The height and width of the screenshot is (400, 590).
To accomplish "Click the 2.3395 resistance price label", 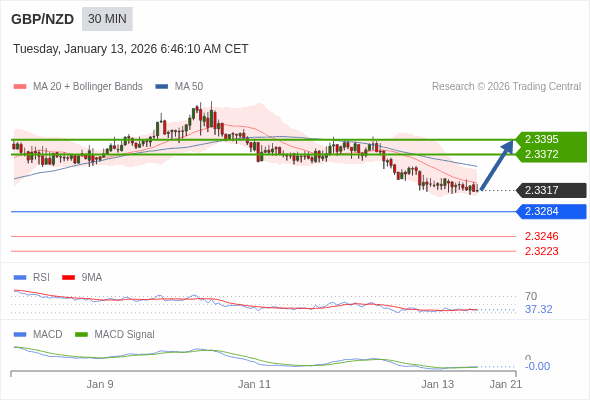I will tap(541, 139).
